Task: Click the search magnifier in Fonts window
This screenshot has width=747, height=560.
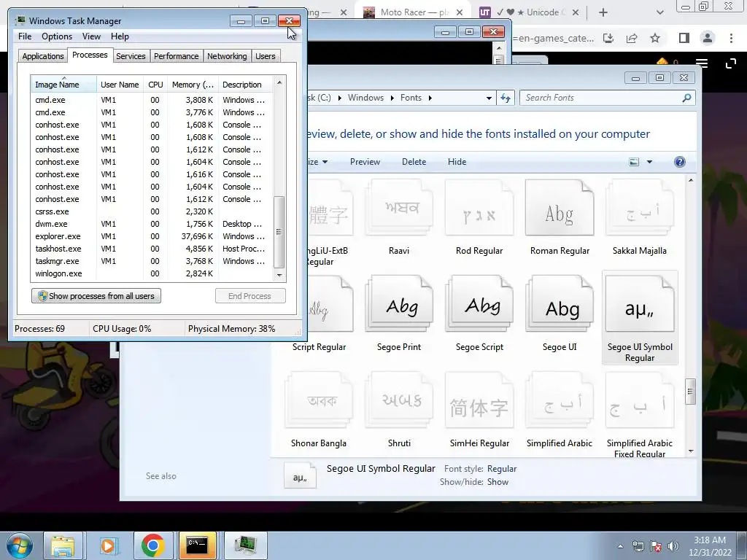Action: coord(686,98)
